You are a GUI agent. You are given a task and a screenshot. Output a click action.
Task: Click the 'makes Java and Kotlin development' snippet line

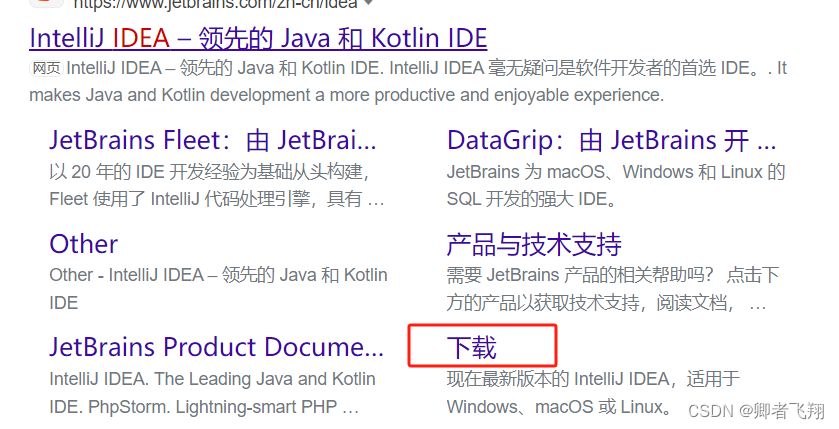(x=346, y=95)
